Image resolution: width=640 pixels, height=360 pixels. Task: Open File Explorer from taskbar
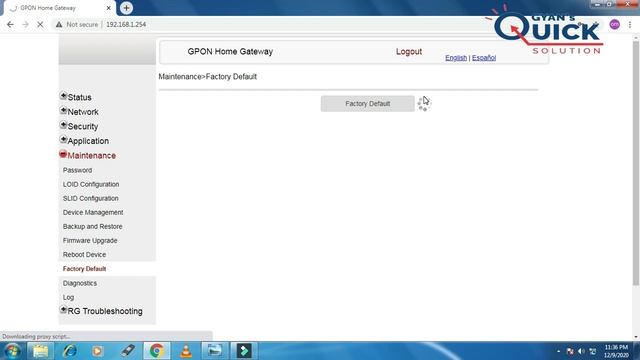40,351
